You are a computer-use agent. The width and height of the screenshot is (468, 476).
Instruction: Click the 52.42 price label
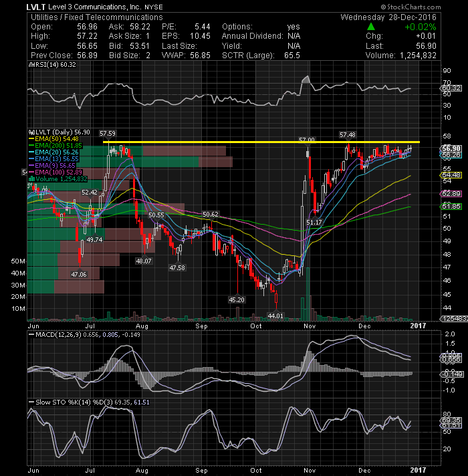(90, 192)
